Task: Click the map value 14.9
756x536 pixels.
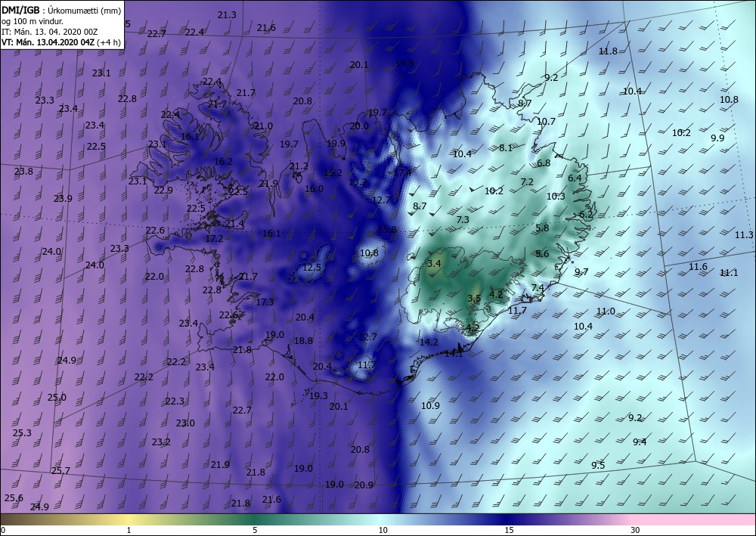Action: pos(404,64)
